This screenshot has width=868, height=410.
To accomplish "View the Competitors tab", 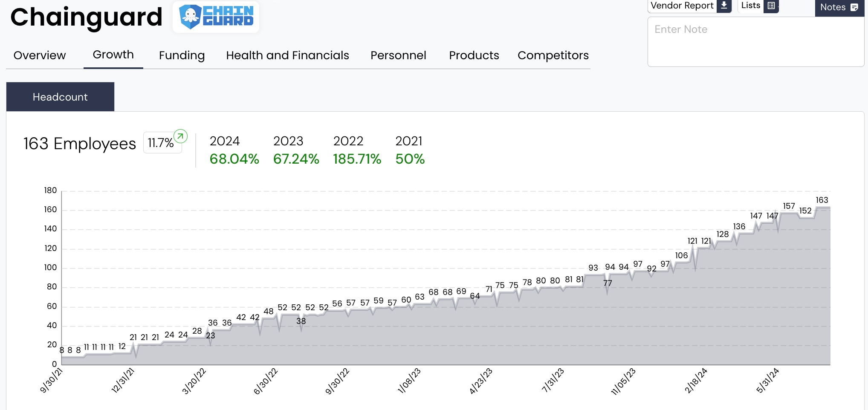I will (553, 55).
